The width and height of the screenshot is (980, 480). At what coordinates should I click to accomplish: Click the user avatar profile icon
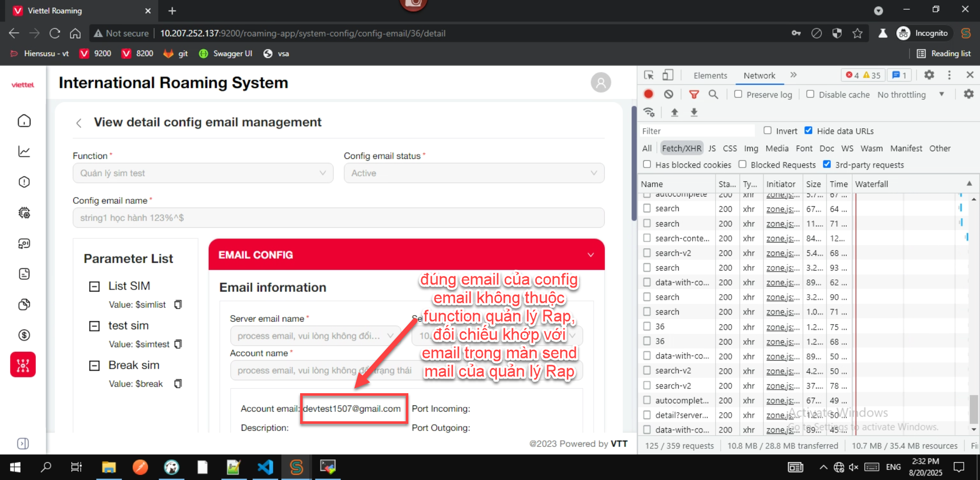pyautogui.click(x=601, y=83)
